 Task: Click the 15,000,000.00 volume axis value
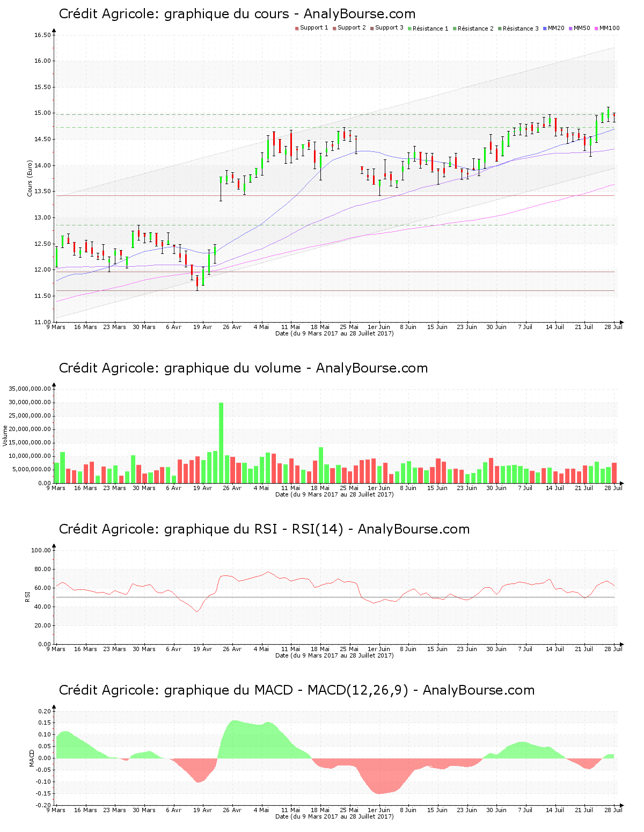(30, 443)
